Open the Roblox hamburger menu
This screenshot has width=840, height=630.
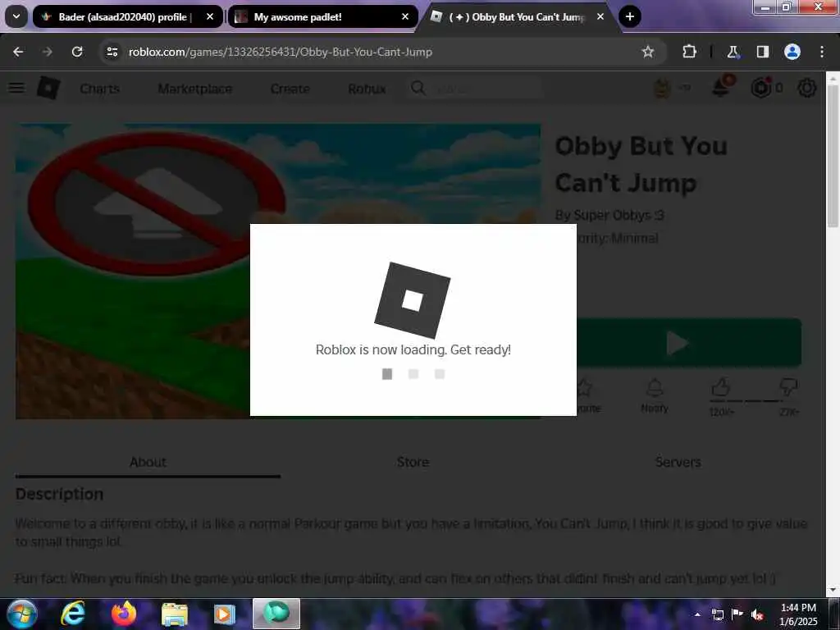click(x=16, y=88)
